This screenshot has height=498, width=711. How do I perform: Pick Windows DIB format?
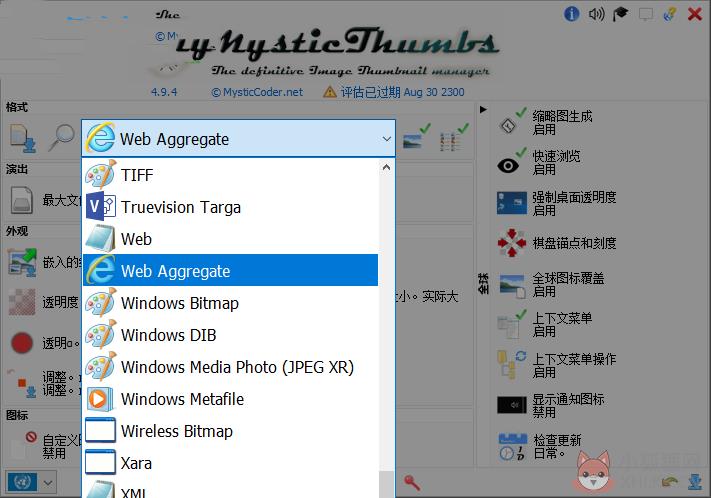tap(231, 335)
